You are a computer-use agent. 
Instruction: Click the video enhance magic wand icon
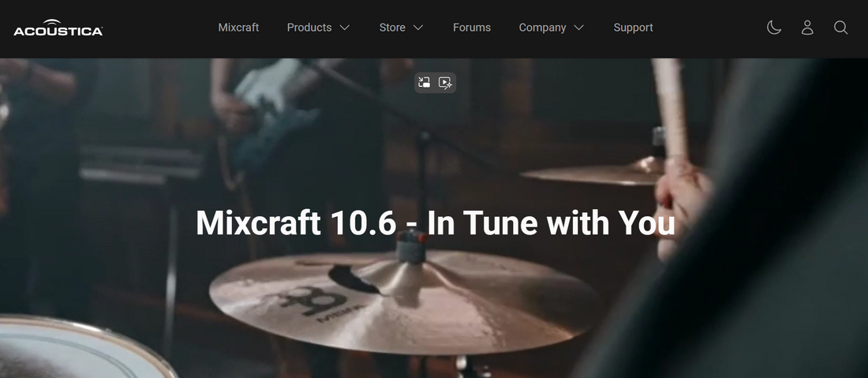(x=445, y=82)
